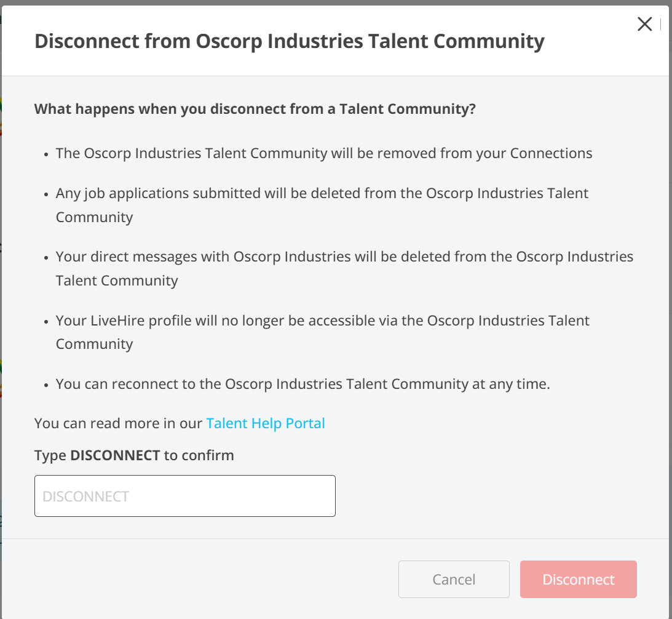Click the bold DISCONNECT word above the field

click(x=115, y=455)
